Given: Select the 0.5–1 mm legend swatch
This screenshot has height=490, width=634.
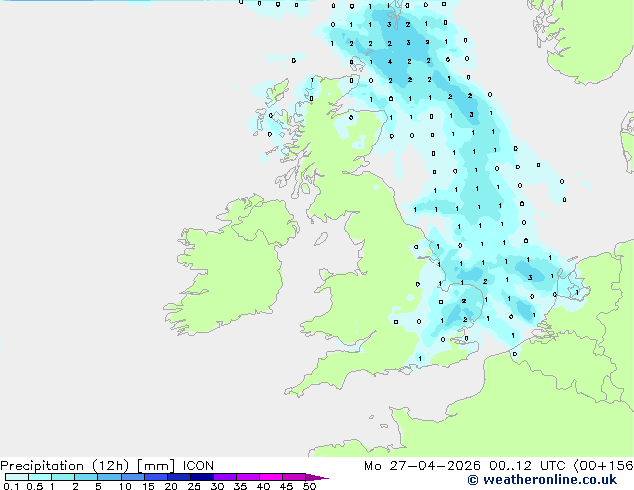Looking at the screenshot, I should point(40,477).
